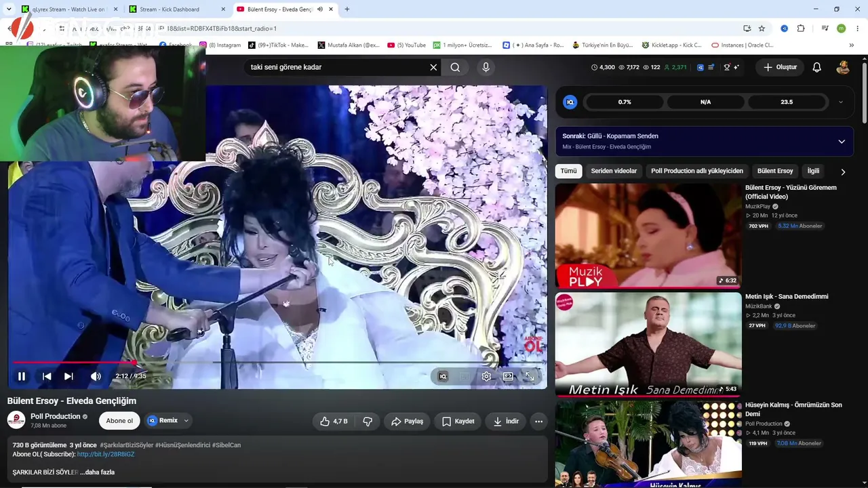868x488 pixels.
Task: Open the Instagram bookmark
Action: pos(220,45)
